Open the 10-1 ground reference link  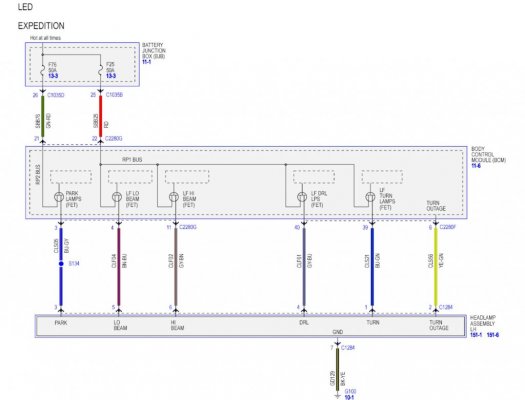coord(349,397)
